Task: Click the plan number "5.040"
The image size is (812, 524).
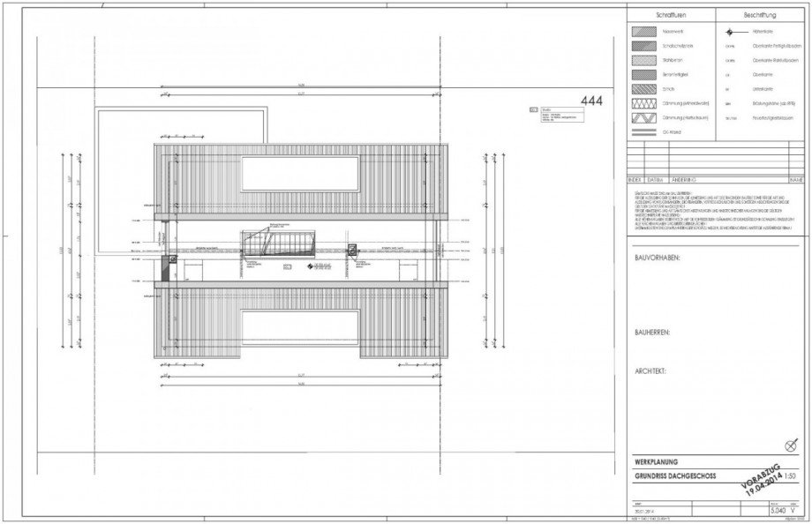Action: [778, 511]
